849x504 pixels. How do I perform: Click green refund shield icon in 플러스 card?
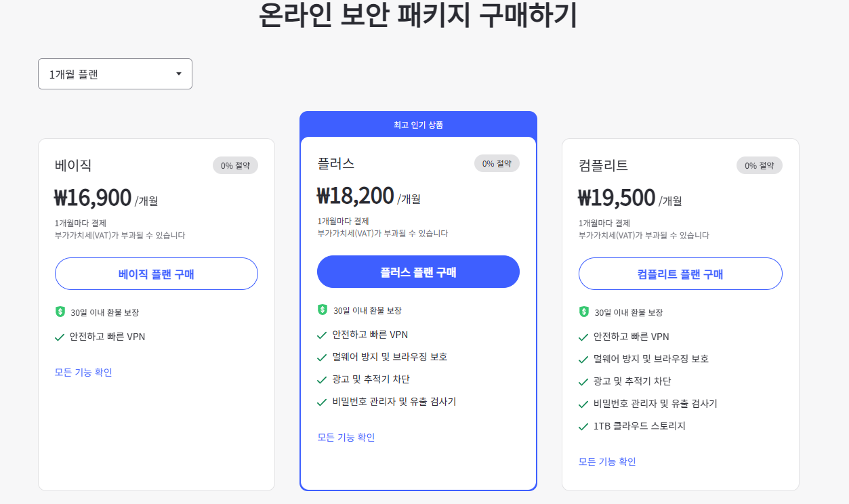coord(323,310)
